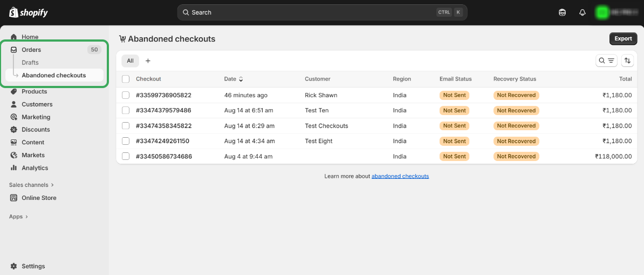Open search and filter for checkouts

point(606,61)
